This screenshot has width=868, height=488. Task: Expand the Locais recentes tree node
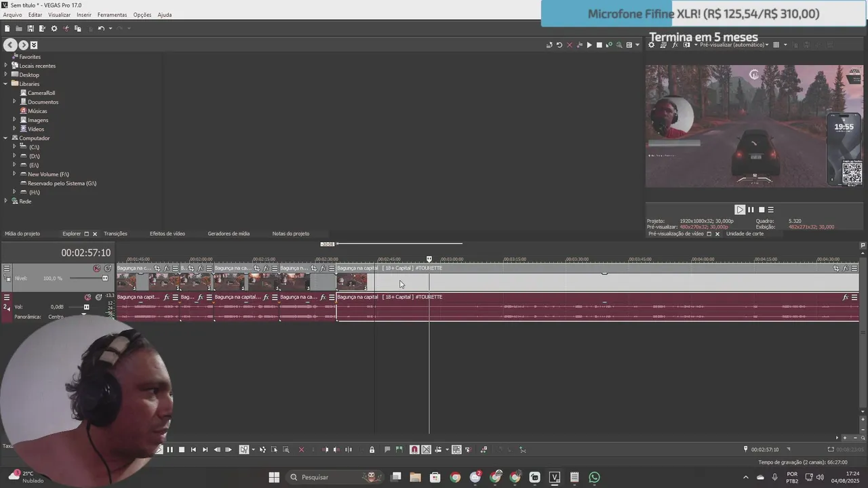(6, 66)
